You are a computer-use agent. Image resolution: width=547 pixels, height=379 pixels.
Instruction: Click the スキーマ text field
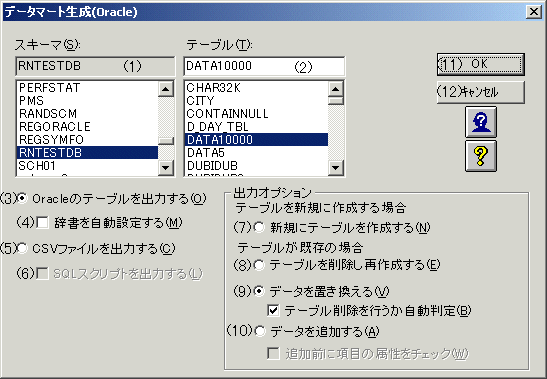95,66
